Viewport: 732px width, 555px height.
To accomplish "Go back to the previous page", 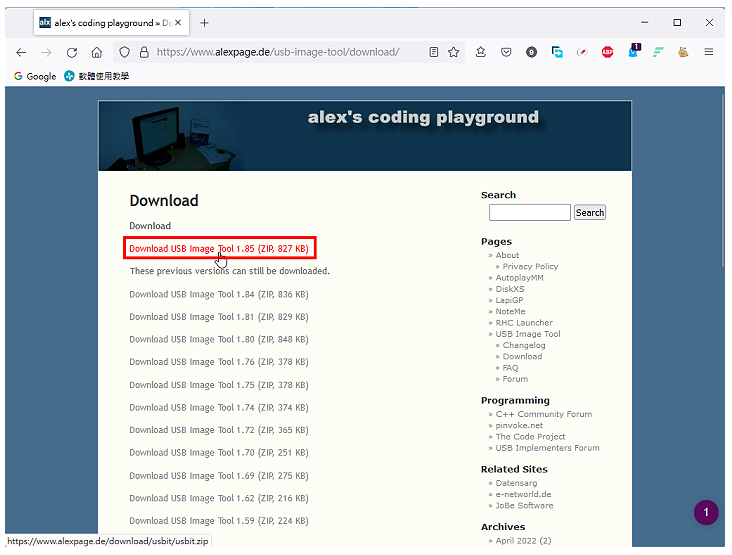I will (21, 52).
